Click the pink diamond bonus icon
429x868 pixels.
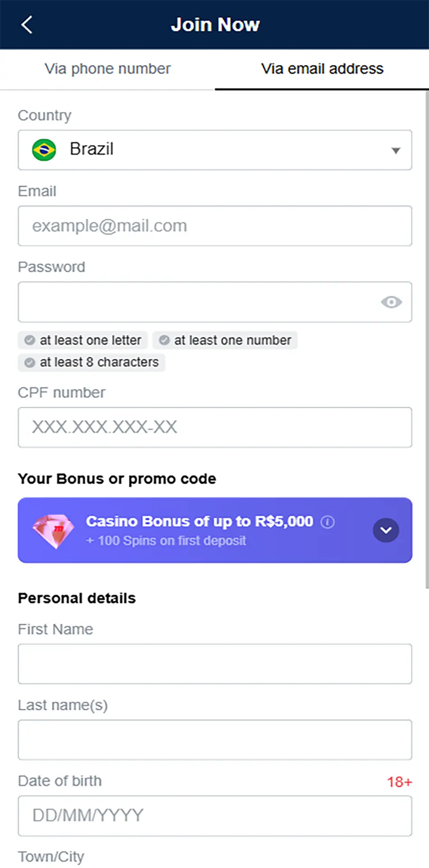click(x=53, y=531)
